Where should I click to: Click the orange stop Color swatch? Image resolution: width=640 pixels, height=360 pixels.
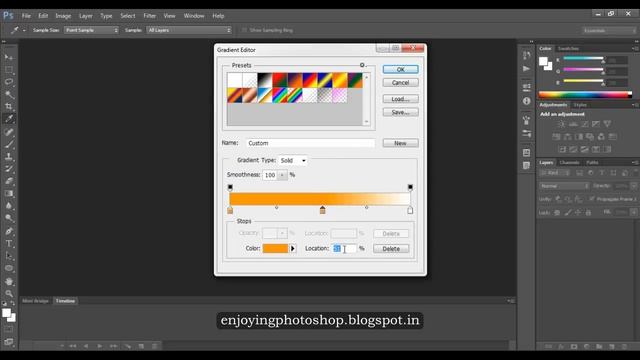(x=275, y=249)
